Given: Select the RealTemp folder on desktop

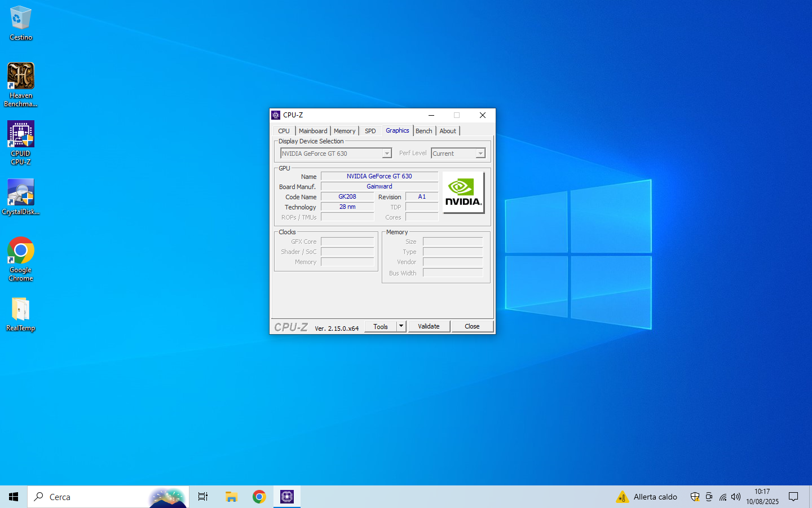Looking at the screenshot, I should pos(21,314).
